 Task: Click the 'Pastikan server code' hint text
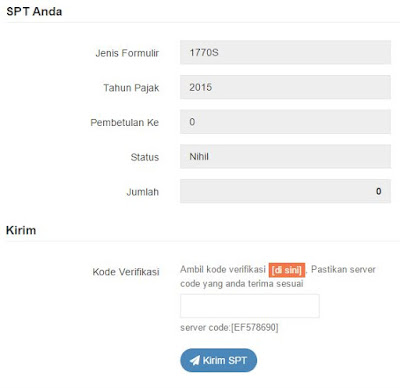click(278, 277)
